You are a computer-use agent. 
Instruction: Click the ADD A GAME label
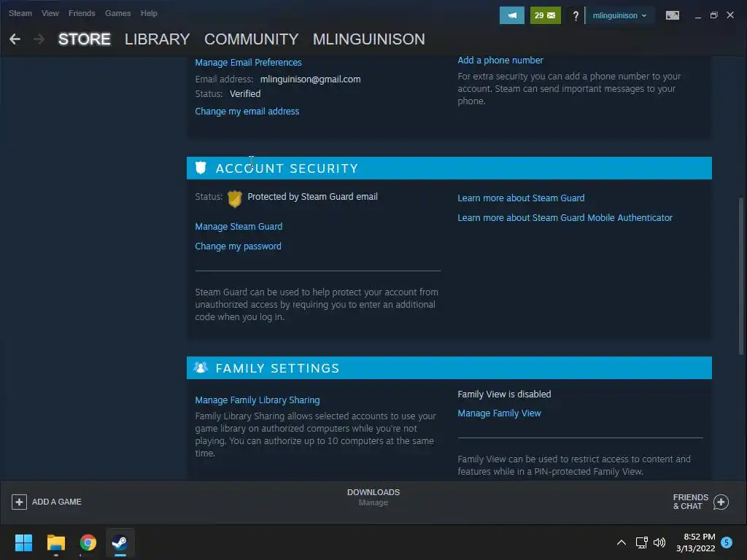point(57,502)
